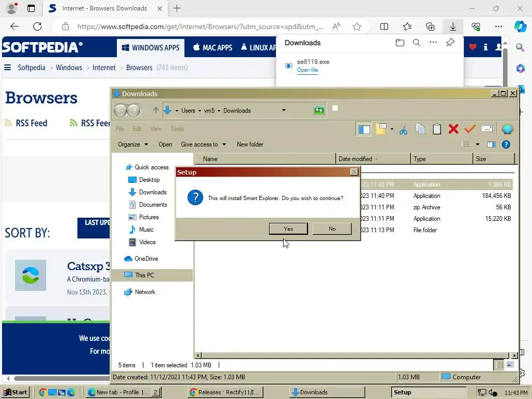Click Edge collections icon

point(430,26)
